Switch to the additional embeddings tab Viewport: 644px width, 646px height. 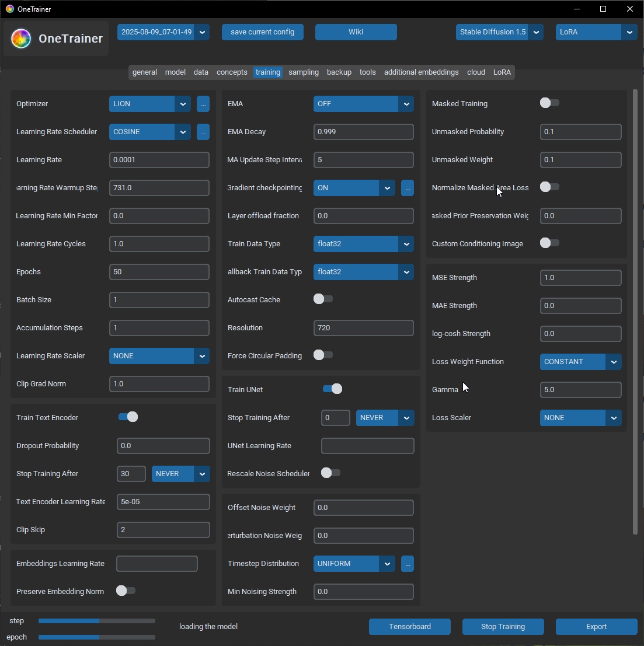422,72
